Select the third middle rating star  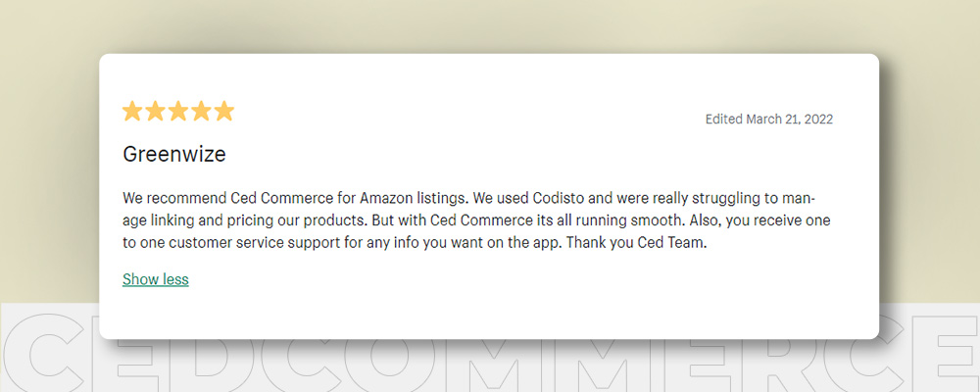(178, 112)
